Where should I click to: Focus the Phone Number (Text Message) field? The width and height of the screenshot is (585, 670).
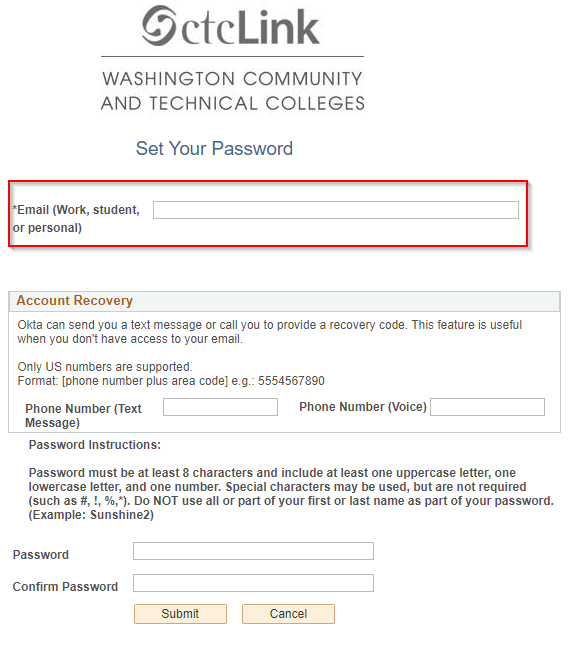(x=220, y=407)
